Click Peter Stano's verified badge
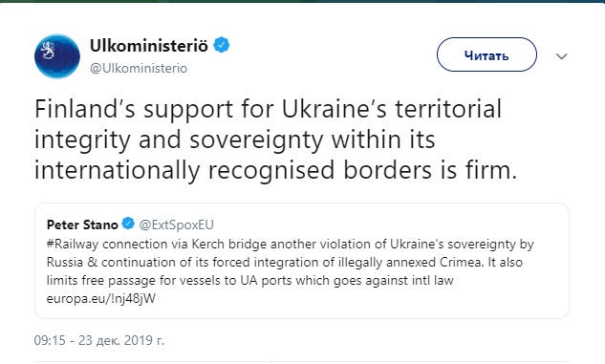605x364 pixels. [128, 224]
